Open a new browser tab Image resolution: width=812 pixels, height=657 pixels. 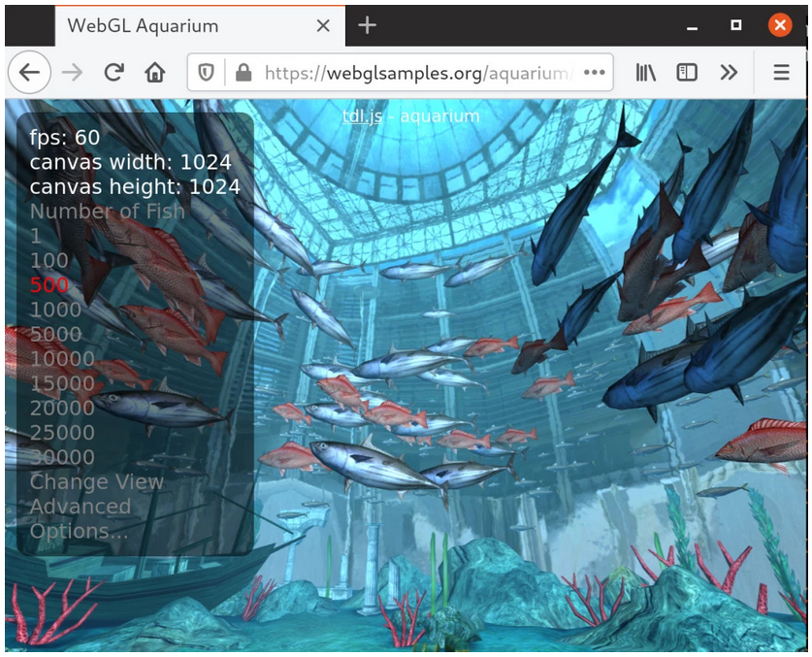pyautogui.click(x=367, y=24)
